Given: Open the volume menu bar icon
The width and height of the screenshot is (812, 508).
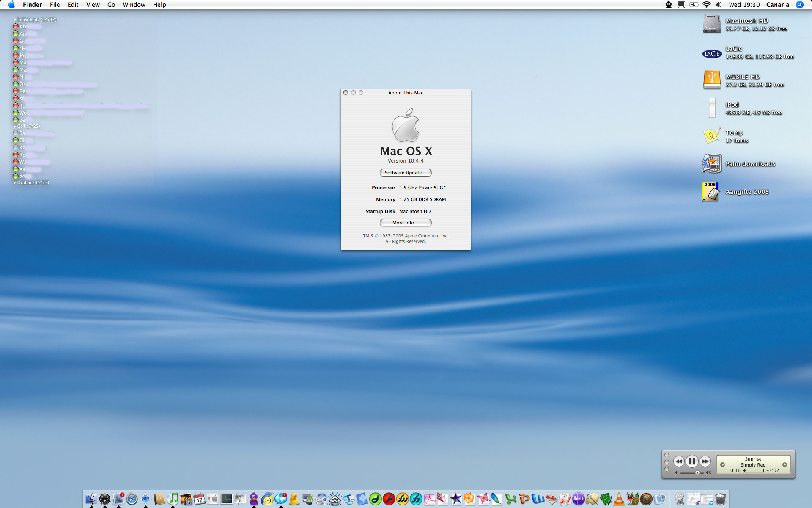Looking at the screenshot, I should point(719,5).
